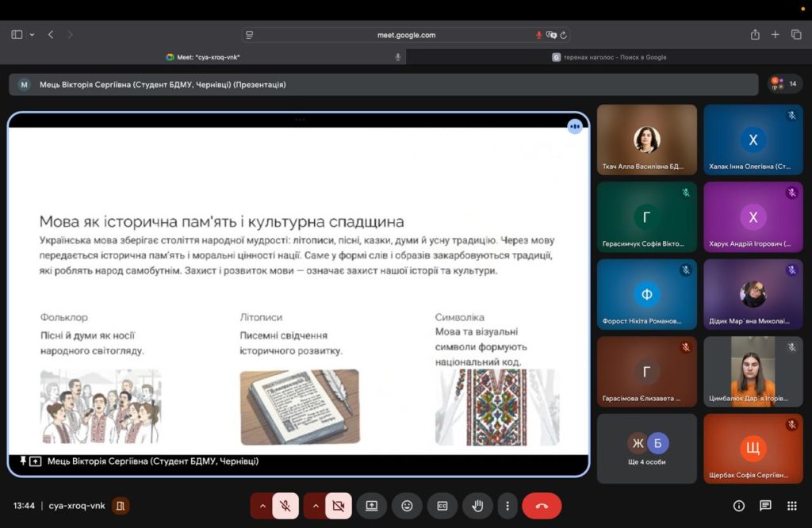Viewport: 812px width, 528px height.
Task: Unmute the microphone in call controls
Action: pyautogui.click(x=285, y=506)
